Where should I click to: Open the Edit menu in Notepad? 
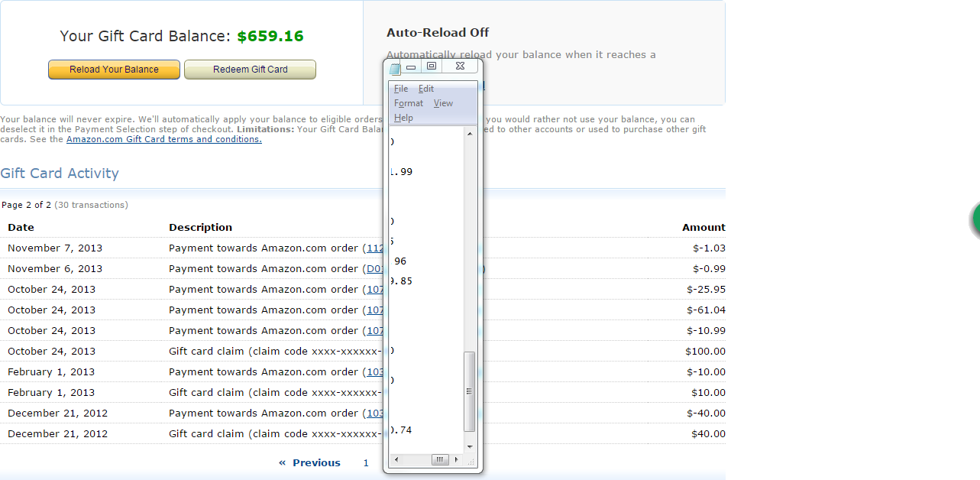pyautogui.click(x=426, y=89)
